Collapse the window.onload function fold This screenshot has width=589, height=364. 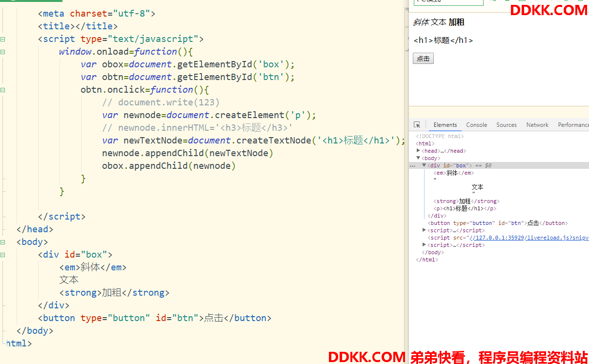(x=3, y=52)
